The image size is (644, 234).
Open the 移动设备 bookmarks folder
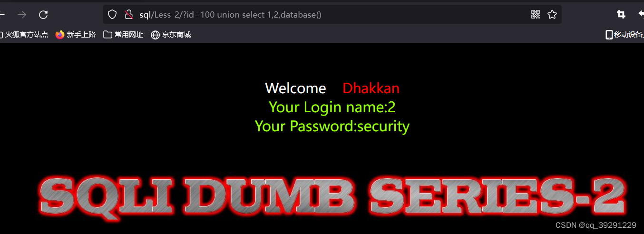(624, 35)
